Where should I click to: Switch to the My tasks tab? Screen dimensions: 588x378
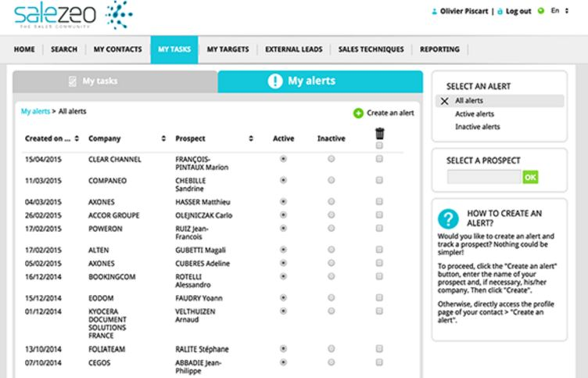coord(115,81)
